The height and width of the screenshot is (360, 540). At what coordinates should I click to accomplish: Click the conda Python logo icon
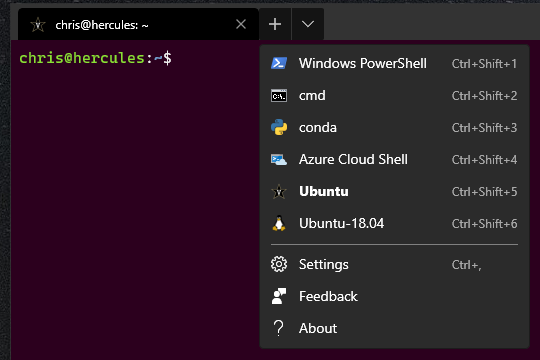(279, 127)
